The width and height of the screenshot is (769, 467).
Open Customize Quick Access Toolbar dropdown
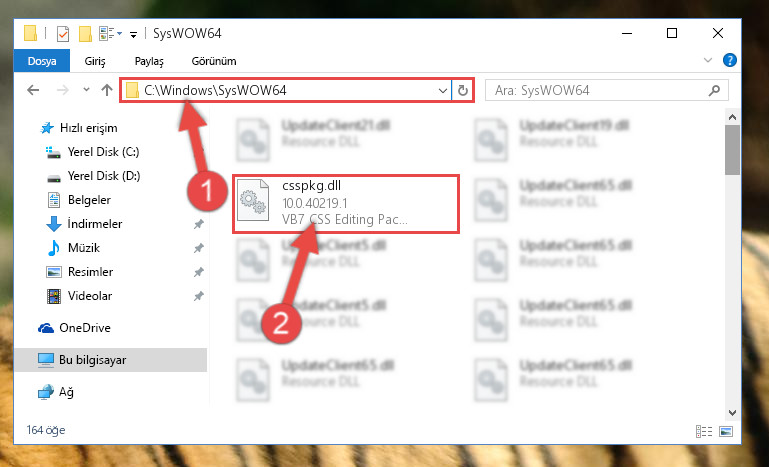[x=133, y=34]
